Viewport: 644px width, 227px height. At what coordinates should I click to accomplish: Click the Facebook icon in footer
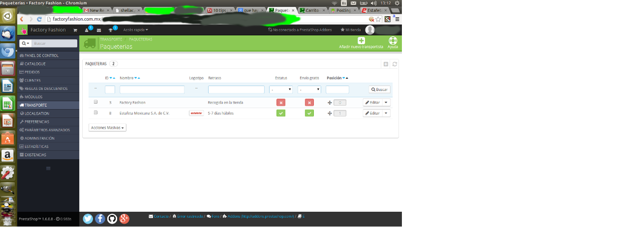pyautogui.click(x=100, y=219)
